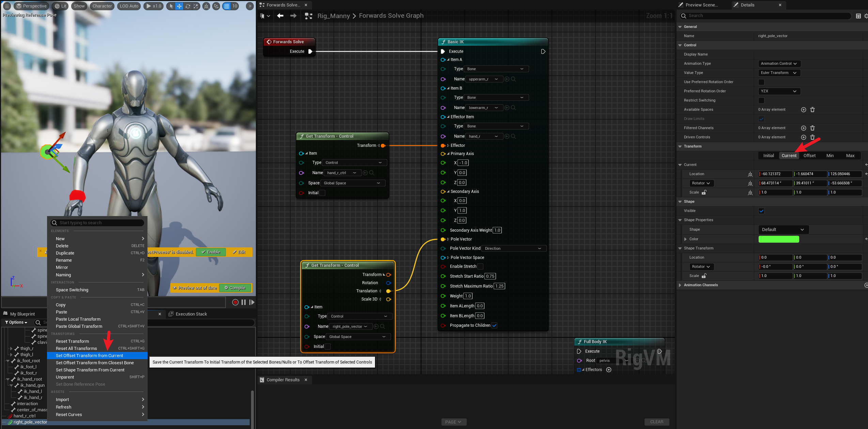The height and width of the screenshot is (429, 868).
Task: Open Pole Vector Kind Direction dropdown
Action: (514, 248)
